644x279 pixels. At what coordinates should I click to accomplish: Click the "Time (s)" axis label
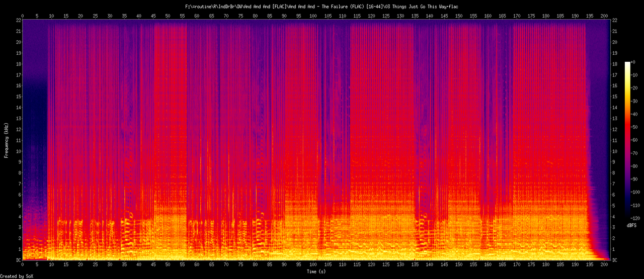click(316, 271)
